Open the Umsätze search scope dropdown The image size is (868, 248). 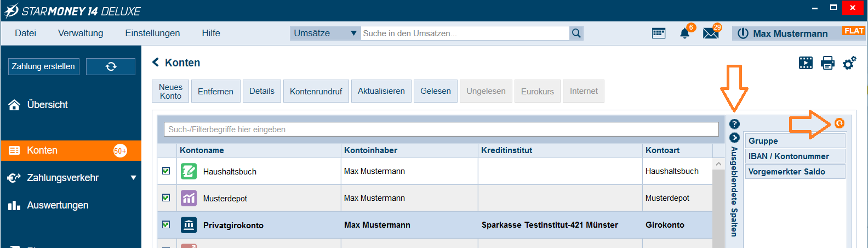tap(325, 33)
